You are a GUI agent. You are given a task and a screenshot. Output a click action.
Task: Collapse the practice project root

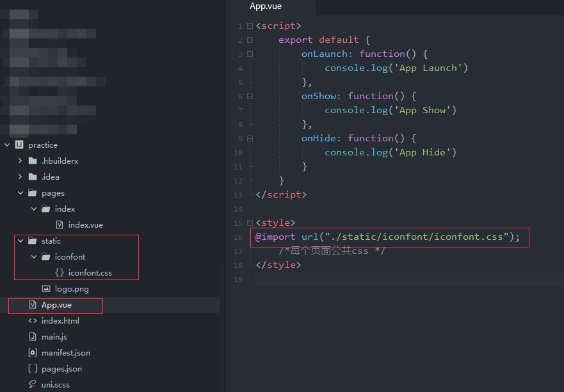7,145
